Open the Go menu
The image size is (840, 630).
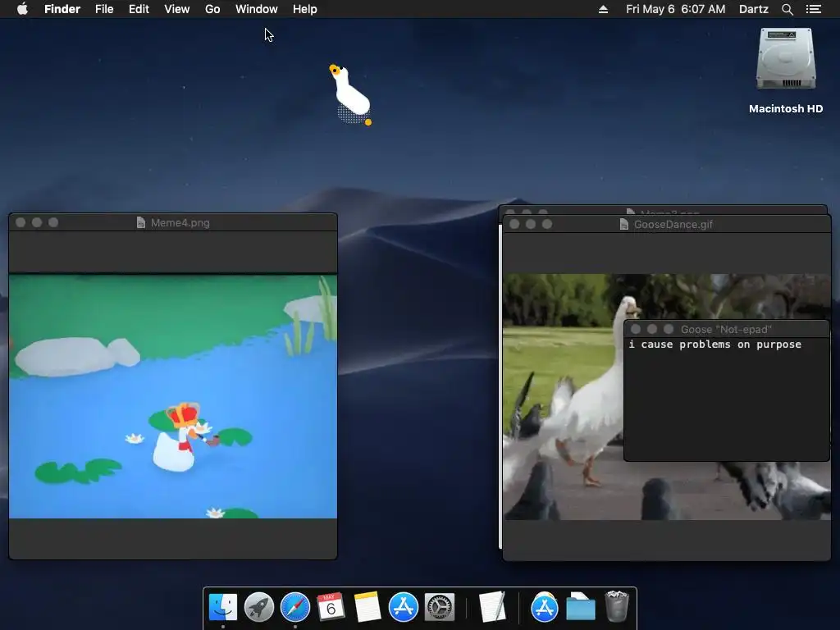(212, 9)
